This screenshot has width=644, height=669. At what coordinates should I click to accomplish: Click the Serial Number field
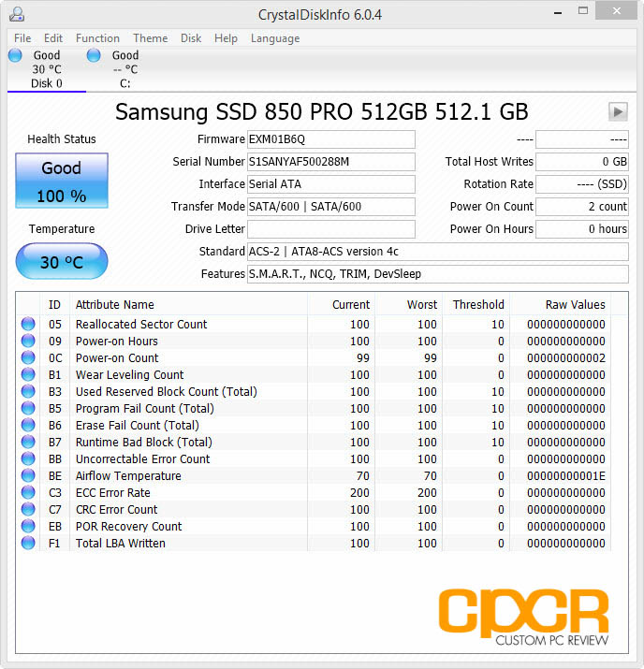pyautogui.click(x=331, y=162)
